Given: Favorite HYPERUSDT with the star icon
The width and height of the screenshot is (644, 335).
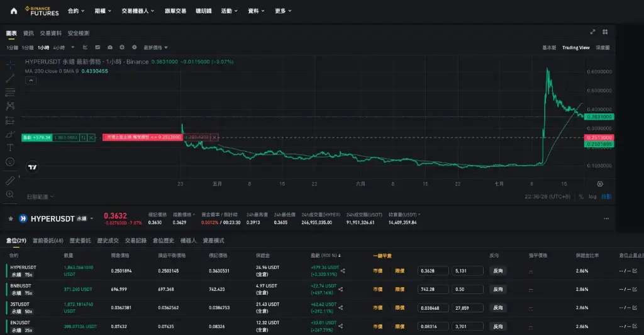Looking at the screenshot, I should 11,219.
